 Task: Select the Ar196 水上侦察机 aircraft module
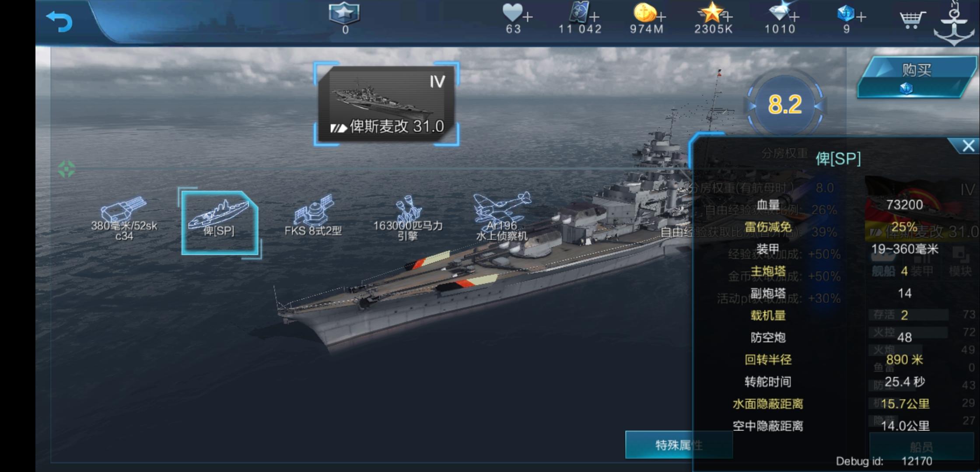coord(502,217)
